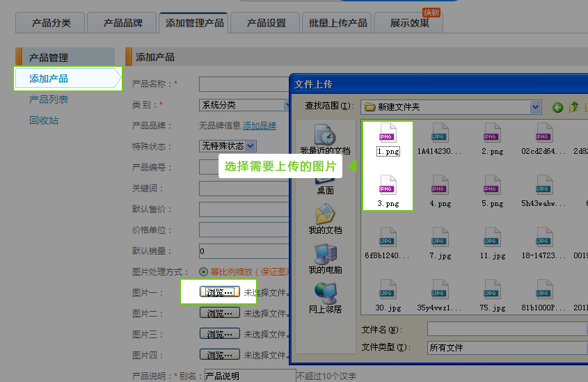Click the Up one level folder icon
Viewport: 588px width, 382px height.
[x=573, y=107]
